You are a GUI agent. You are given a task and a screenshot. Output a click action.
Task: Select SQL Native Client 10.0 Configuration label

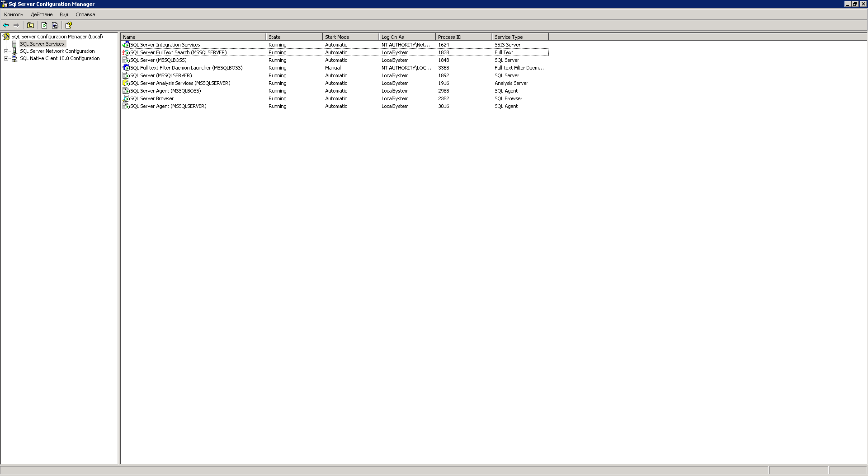tap(60, 58)
